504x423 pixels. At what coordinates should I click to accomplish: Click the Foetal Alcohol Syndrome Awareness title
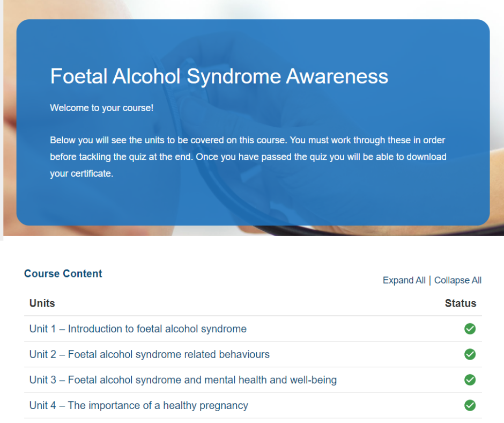pos(219,76)
